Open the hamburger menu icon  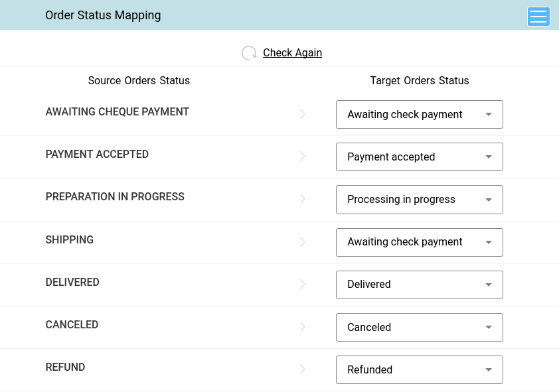538,17
